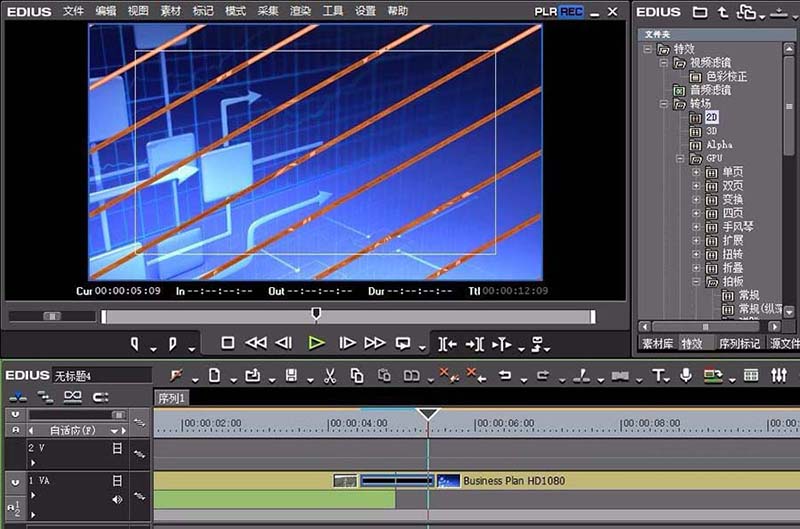
Task: Toggle loop playback icon
Action: tap(403, 344)
